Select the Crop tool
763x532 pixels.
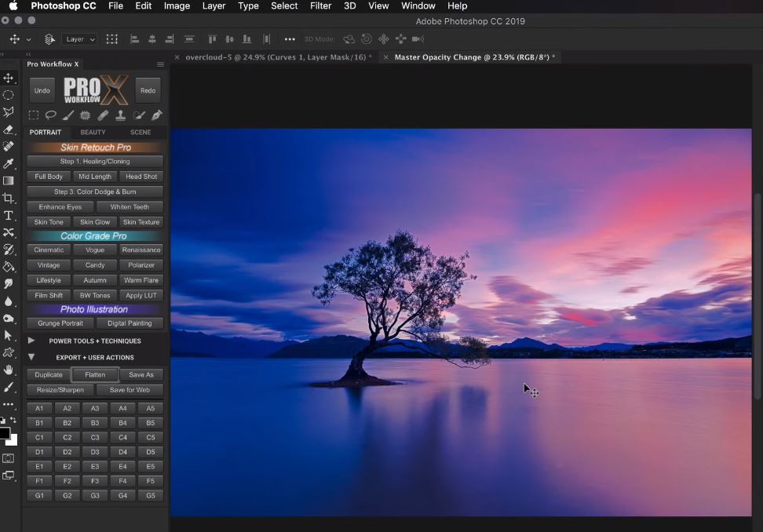(9, 198)
